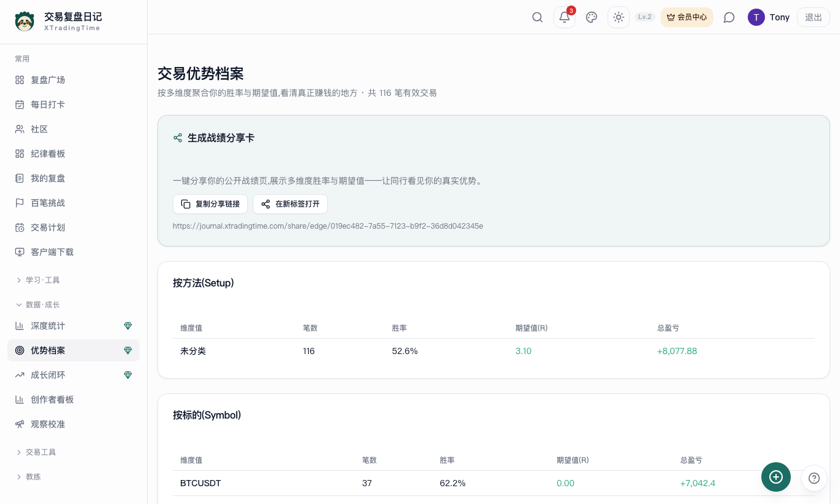Image resolution: width=840 pixels, height=504 pixels.
Task: Click diamond badge next to 成长闭环
Action: coord(128,375)
